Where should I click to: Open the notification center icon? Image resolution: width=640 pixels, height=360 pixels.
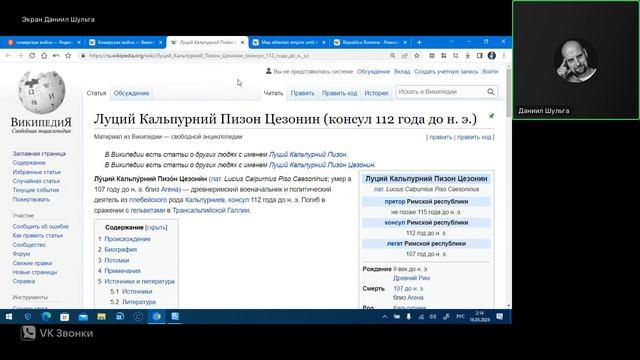point(500,317)
